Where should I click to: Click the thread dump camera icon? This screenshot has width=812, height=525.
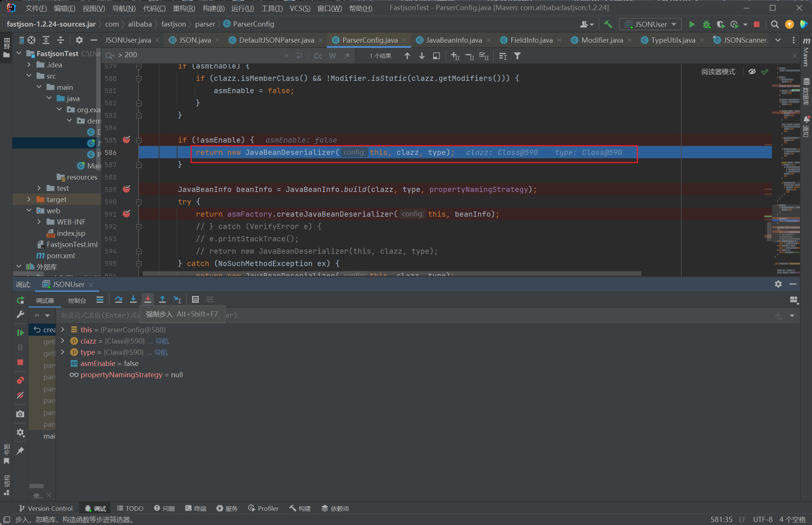click(20, 414)
